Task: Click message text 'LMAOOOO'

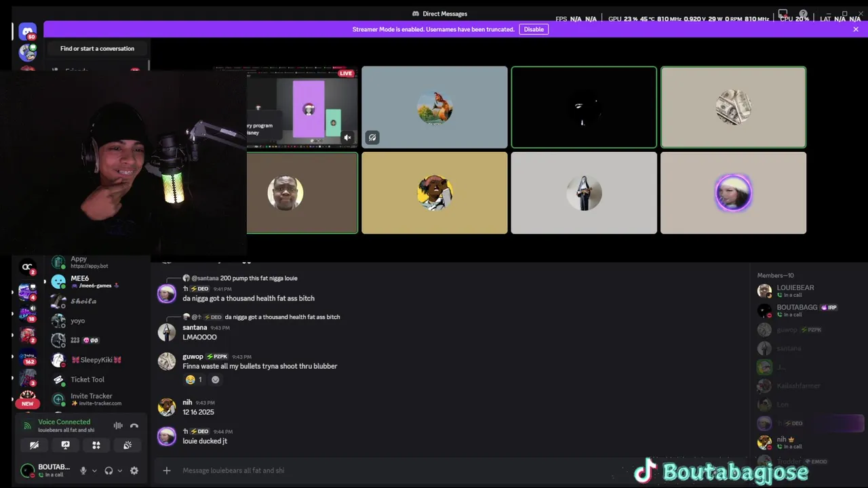Action: coord(199,337)
